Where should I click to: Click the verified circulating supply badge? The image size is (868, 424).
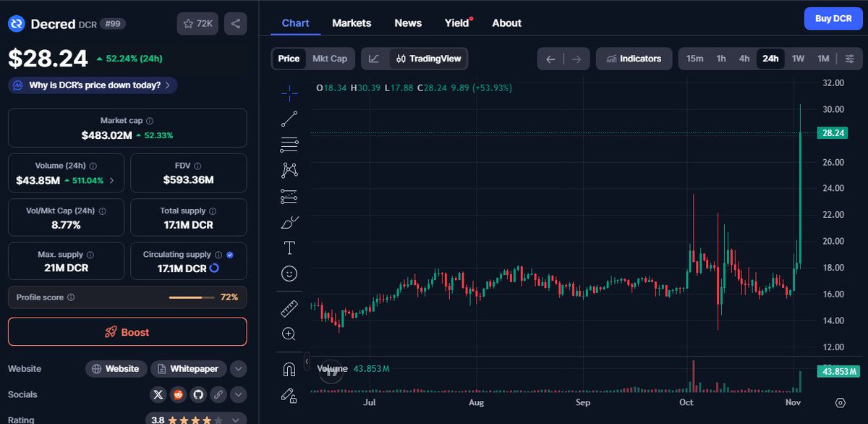tap(229, 255)
